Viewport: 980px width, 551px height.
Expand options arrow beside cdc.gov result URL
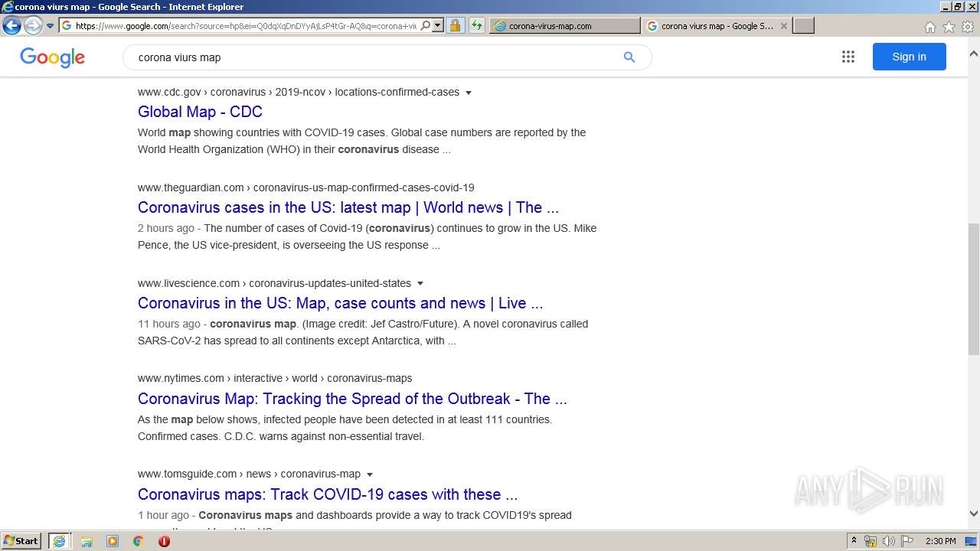(x=469, y=93)
